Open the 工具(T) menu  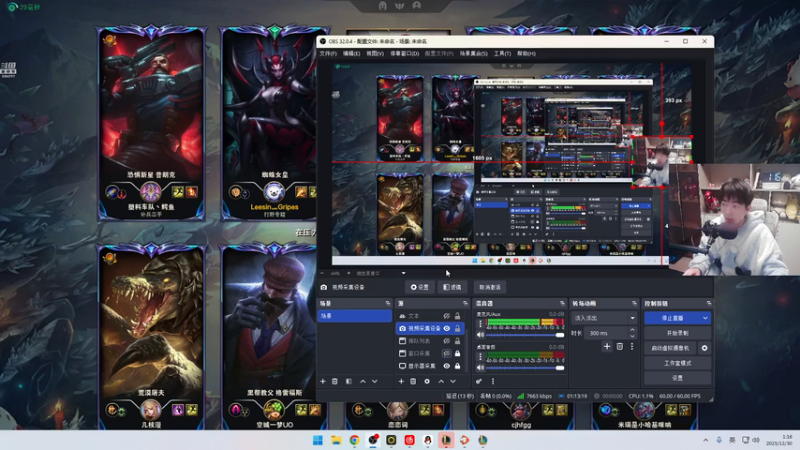tap(502, 53)
